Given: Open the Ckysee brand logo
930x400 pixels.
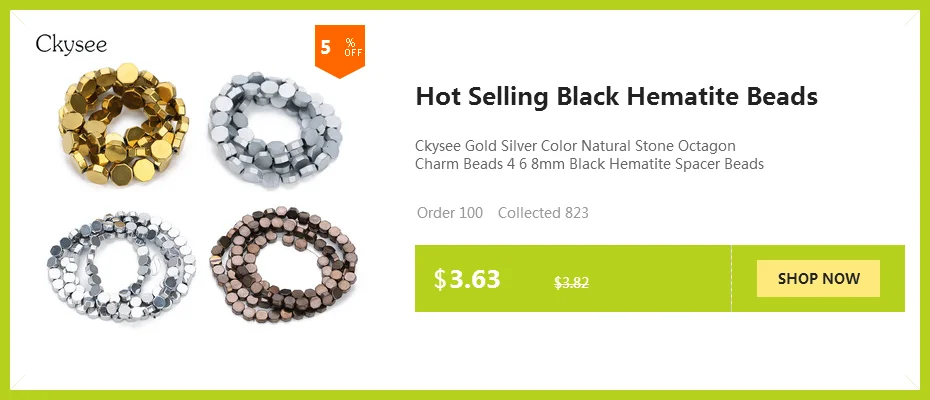Looking at the screenshot, I should (71, 44).
